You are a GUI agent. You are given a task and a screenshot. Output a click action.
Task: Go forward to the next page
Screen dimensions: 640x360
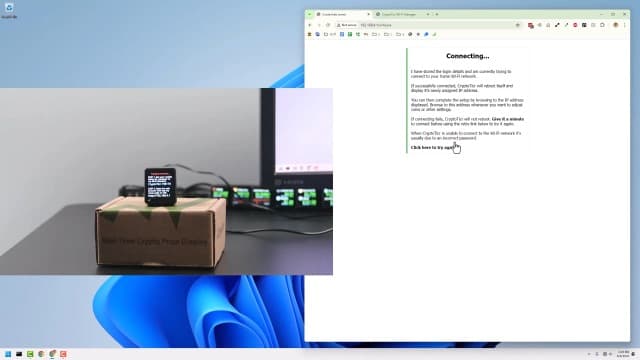click(x=319, y=25)
